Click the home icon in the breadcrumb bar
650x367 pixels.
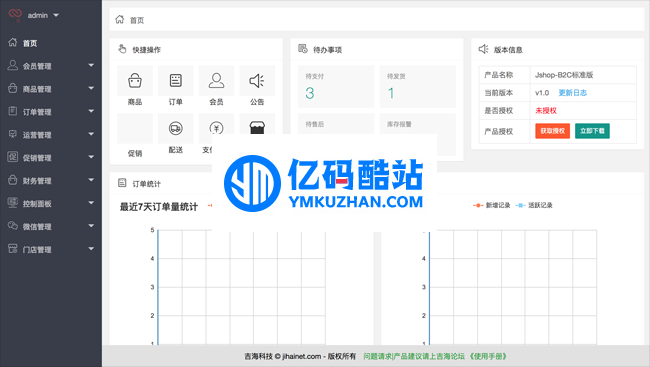click(x=120, y=19)
